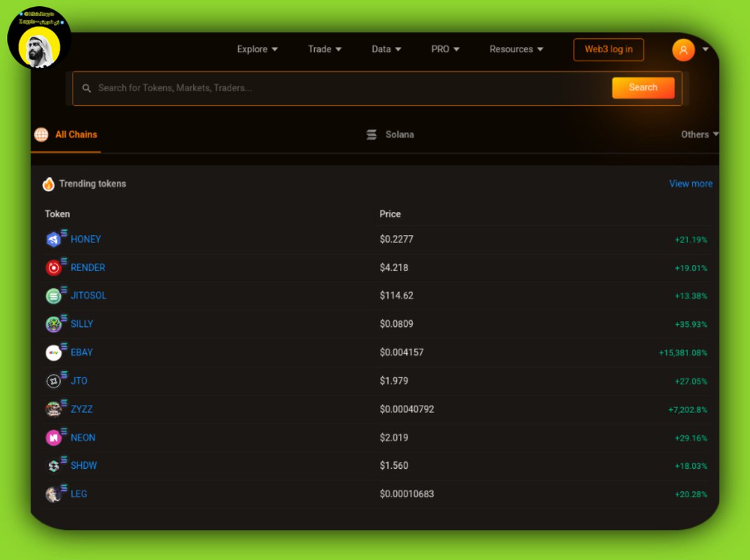The image size is (750, 560).
Task: Open the Explore dropdown menu
Action: [x=257, y=49]
